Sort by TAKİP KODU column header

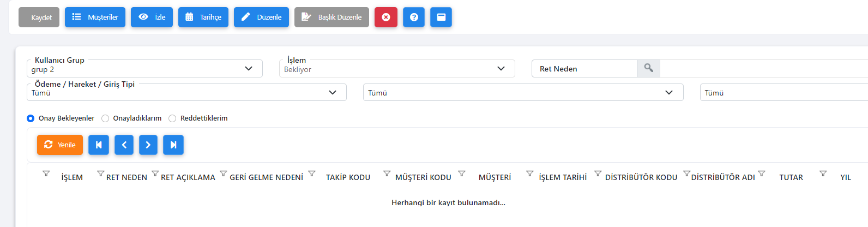click(348, 177)
